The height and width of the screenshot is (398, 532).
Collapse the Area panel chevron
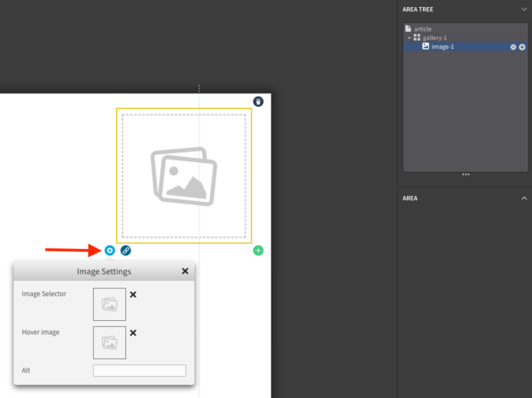pos(523,199)
